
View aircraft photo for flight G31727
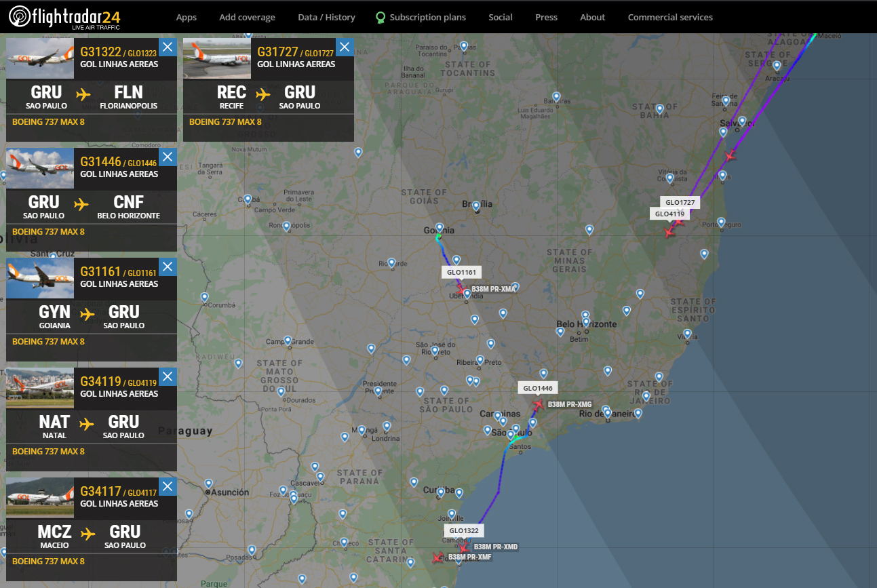tap(217, 58)
